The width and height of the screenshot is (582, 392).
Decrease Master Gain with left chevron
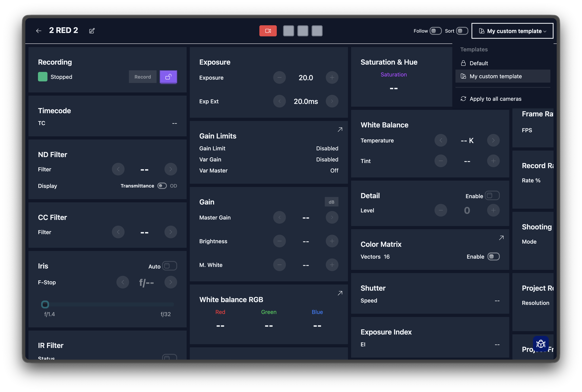[x=279, y=218]
